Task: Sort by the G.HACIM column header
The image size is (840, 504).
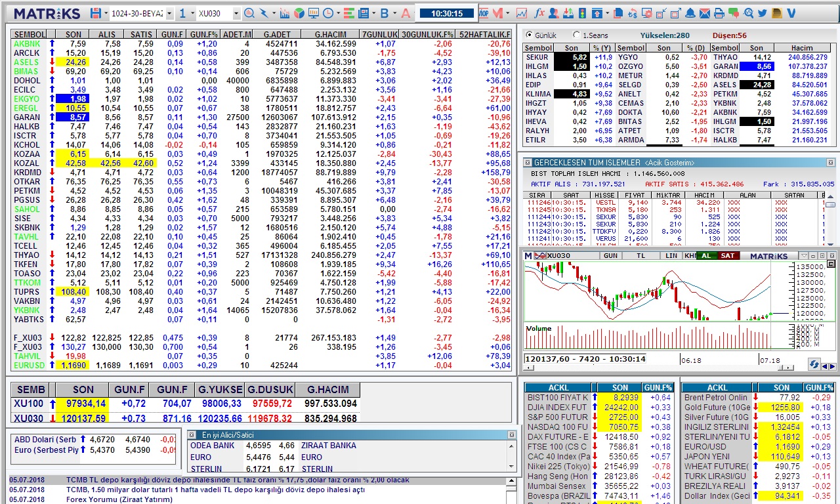Action: click(x=331, y=34)
